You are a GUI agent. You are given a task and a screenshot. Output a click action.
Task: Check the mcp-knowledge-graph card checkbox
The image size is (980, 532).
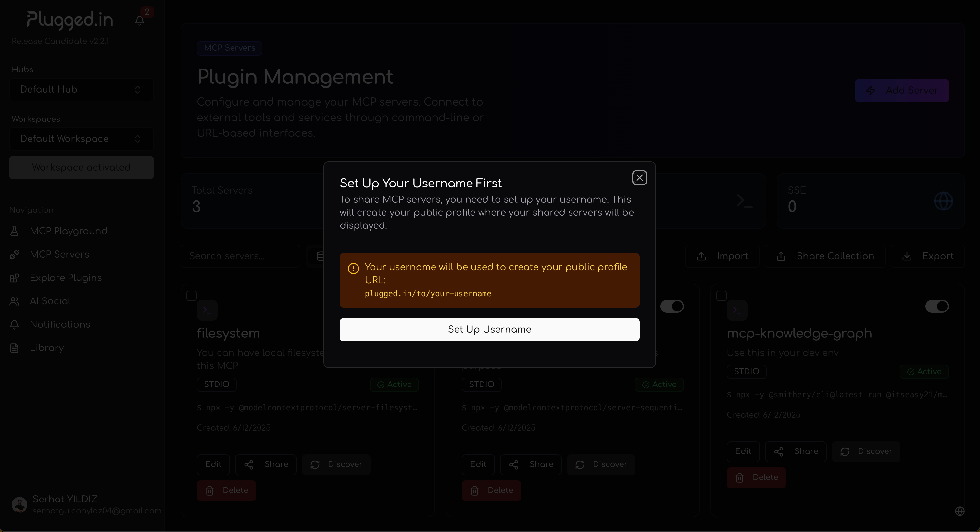(721, 296)
